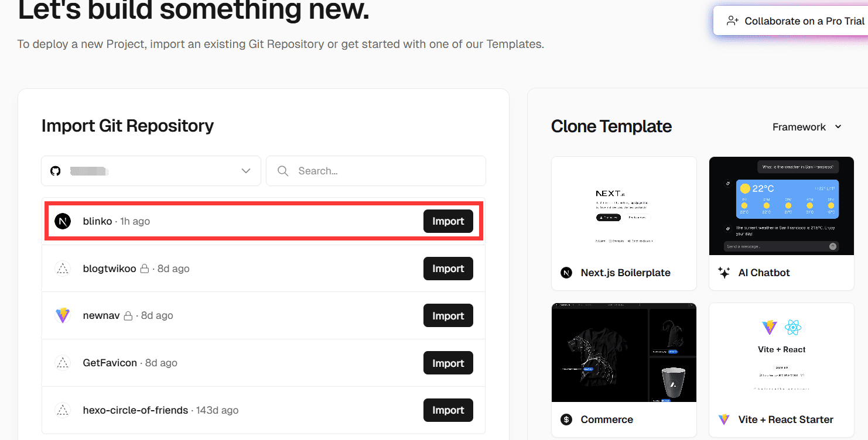The image size is (868, 440).
Task: Import the blogtwikoo repository
Action: tap(448, 269)
